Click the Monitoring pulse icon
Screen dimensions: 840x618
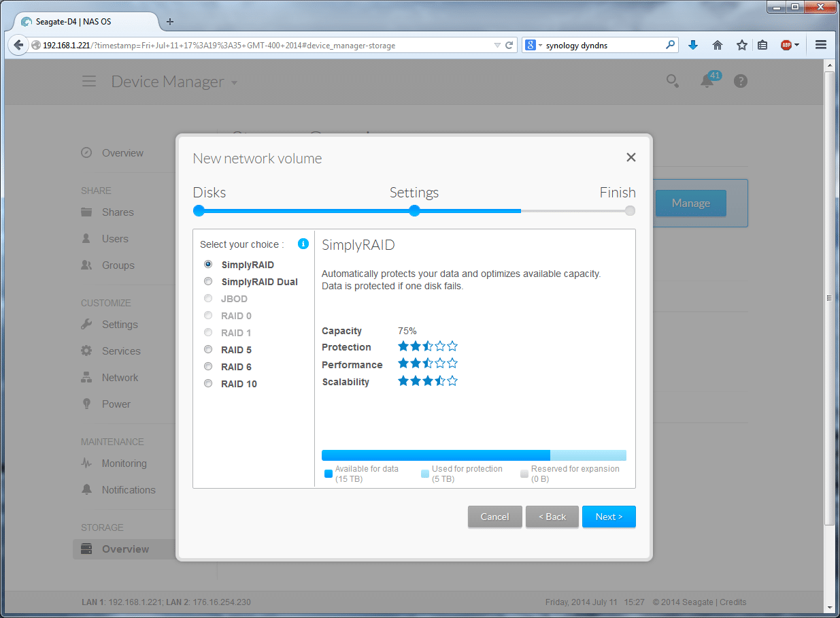coord(86,463)
